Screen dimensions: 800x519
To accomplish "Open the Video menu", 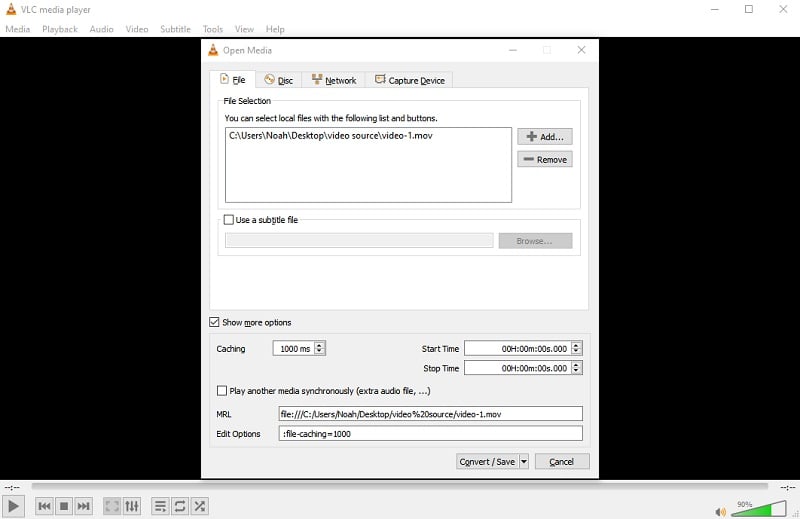I will [x=137, y=29].
